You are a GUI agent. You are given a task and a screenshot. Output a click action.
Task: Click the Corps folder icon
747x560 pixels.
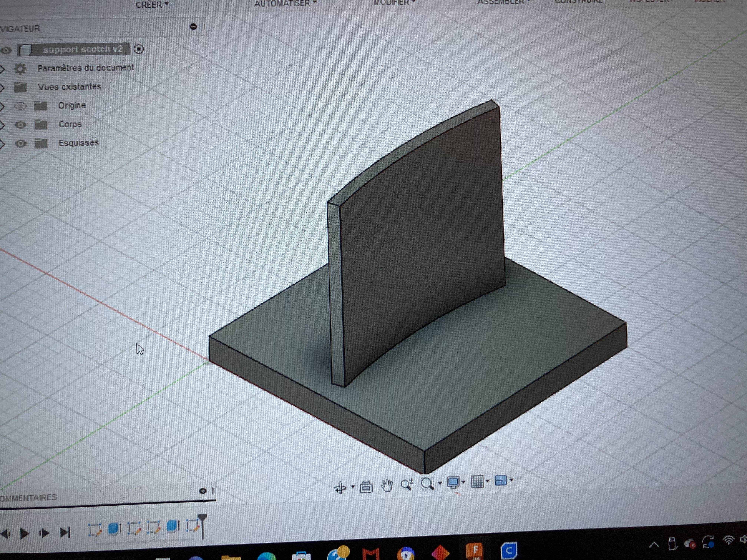(41, 125)
